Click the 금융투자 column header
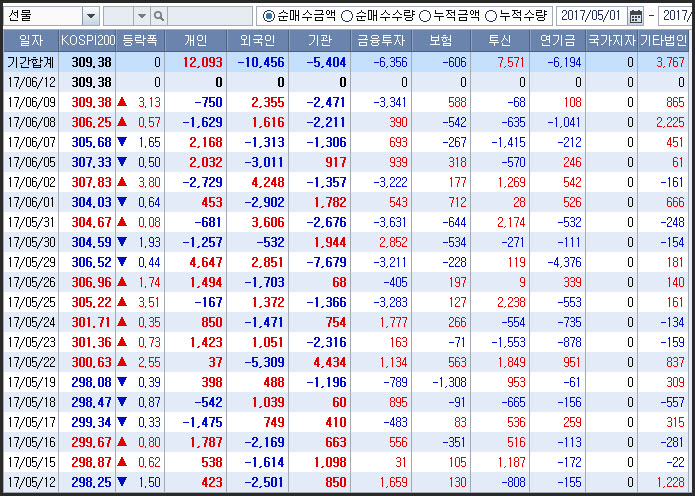 (x=381, y=41)
